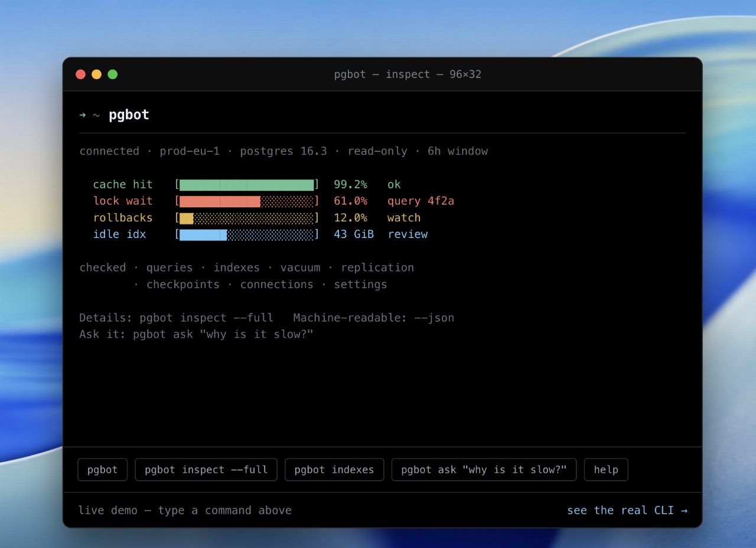Click the '12.0%' value
The image size is (756, 548).
pyautogui.click(x=350, y=217)
